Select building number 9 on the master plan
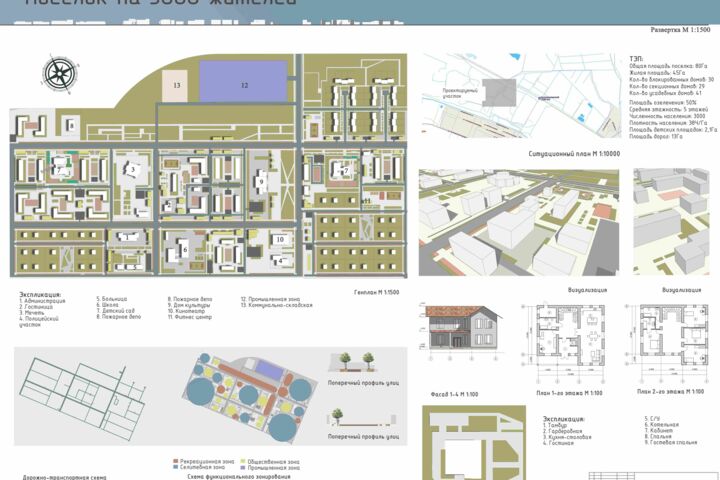This screenshot has width=720, height=480. coord(261,182)
